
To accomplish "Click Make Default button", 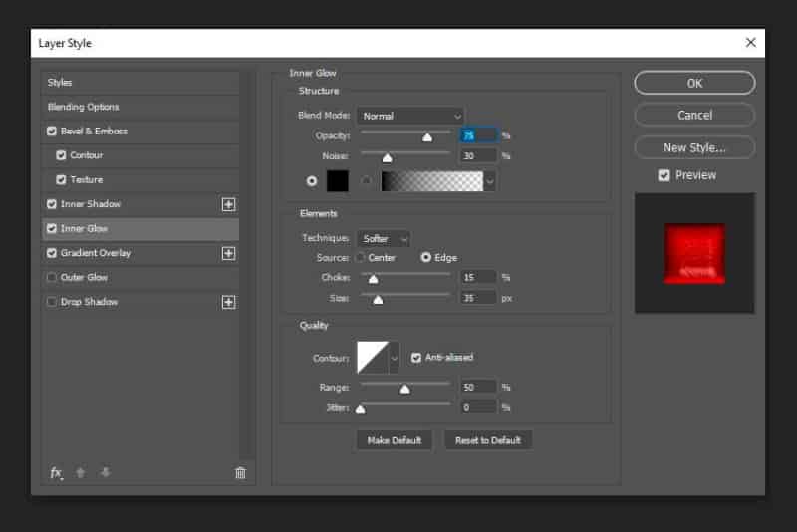I will tap(395, 440).
